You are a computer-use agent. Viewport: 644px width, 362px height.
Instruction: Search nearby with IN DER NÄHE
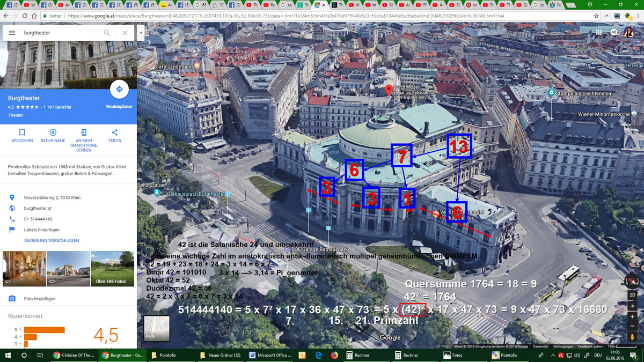53,136
